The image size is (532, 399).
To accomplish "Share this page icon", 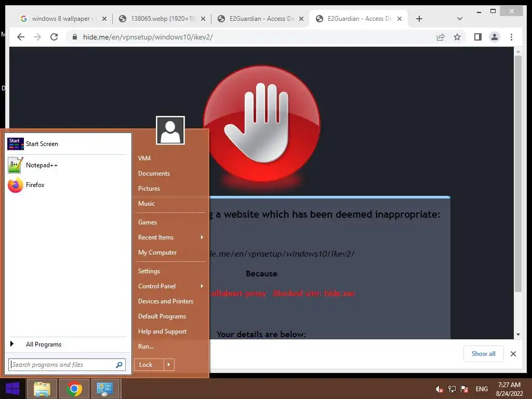I will point(441,37).
